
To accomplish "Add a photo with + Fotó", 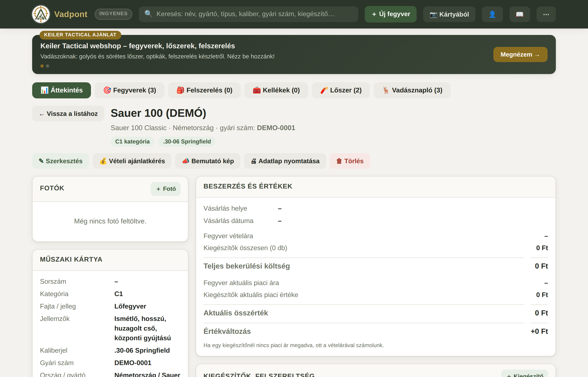I will pos(166,189).
